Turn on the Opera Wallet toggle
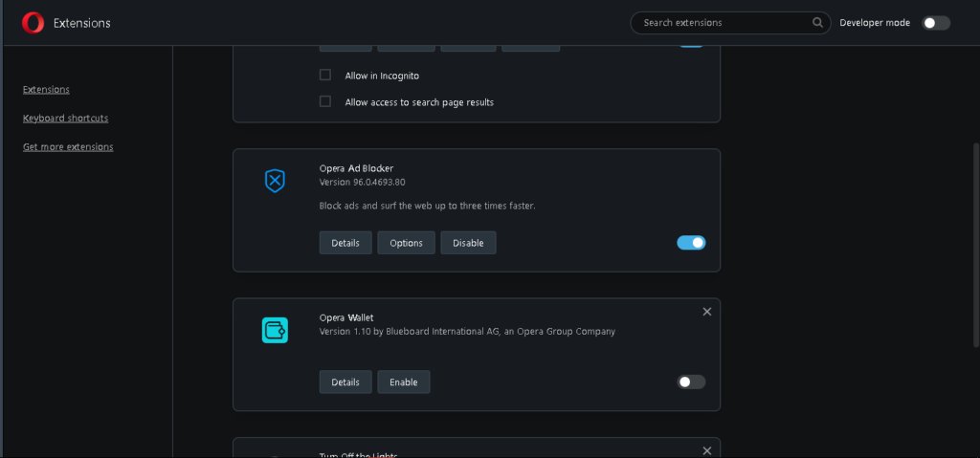 tap(691, 382)
